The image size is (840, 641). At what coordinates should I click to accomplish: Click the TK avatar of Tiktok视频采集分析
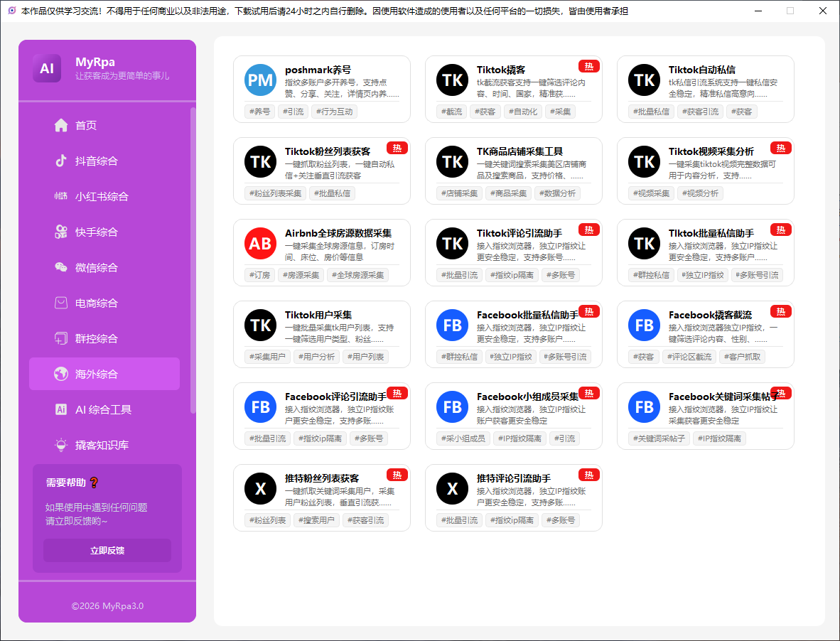pyautogui.click(x=644, y=162)
